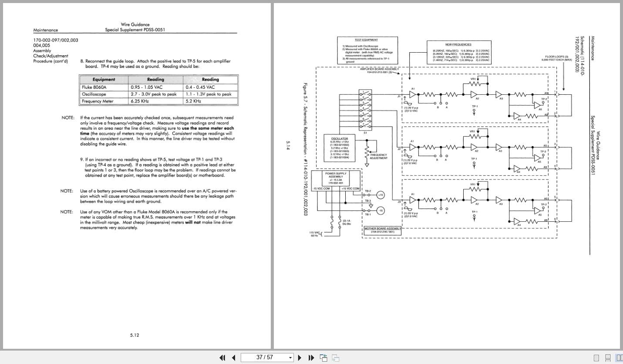This screenshot has height=364, width=623.
Task: Switch to two-page facing view
Action: [x=619, y=357]
